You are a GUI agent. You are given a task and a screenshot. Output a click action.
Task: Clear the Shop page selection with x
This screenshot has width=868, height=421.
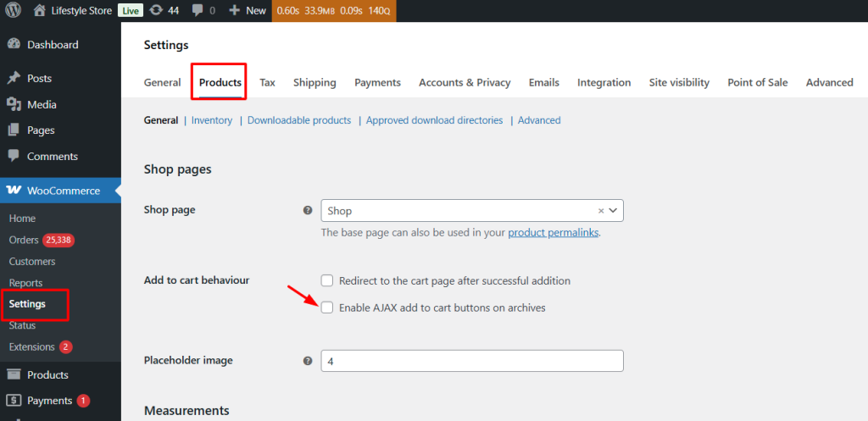pyautogui.click(x=601, y=211)
